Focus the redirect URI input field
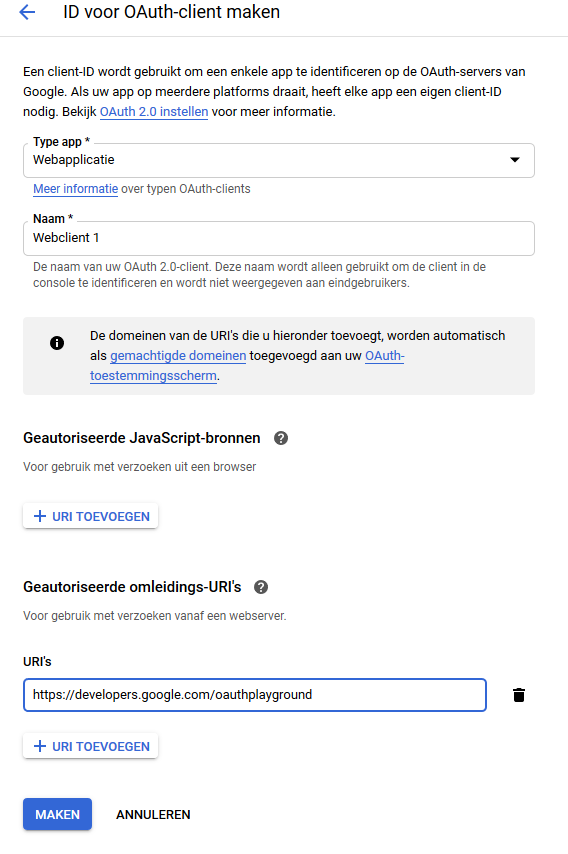The height and width of the screenshot is (854, 568). [x=255, y=695]
